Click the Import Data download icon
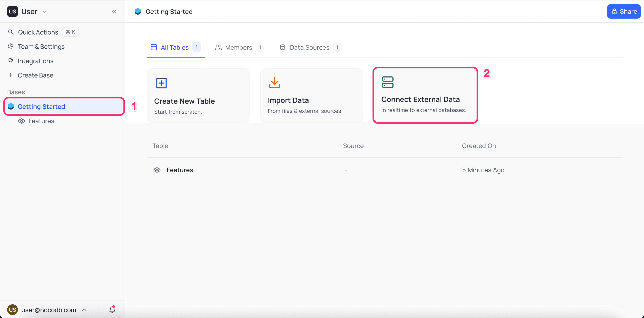The width and height of the screenshot is (644, 318). (x=274, y=83)
